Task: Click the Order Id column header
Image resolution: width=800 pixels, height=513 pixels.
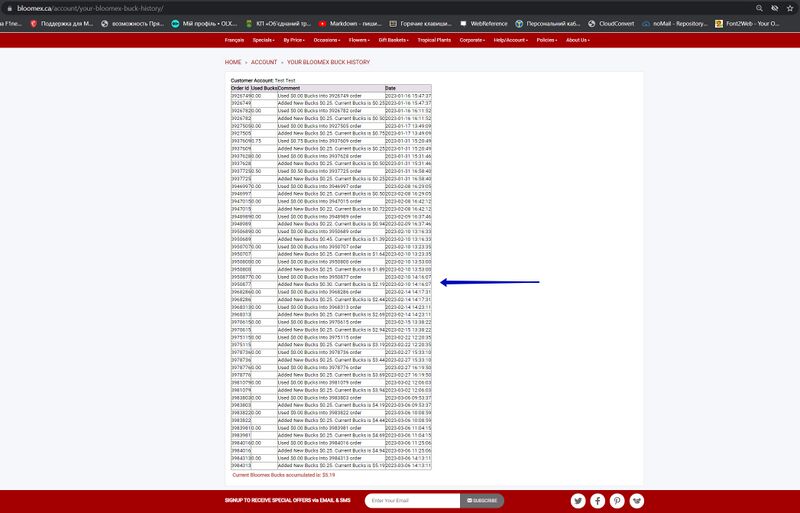Action: coord(240,88)
